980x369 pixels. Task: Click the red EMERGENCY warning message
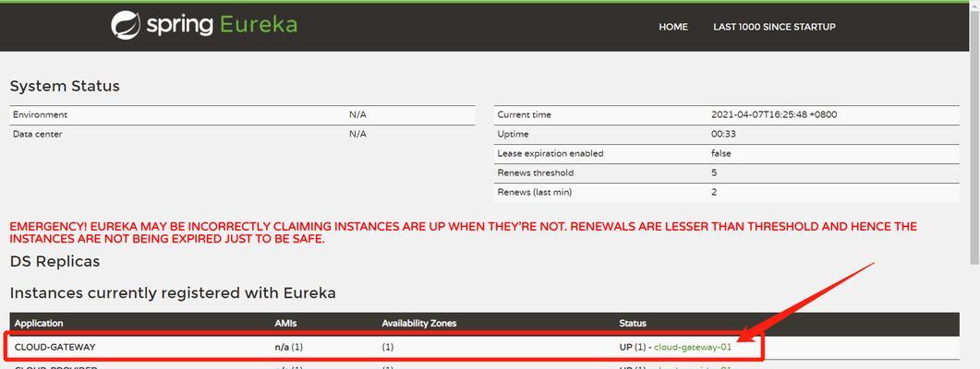point(463,232)
